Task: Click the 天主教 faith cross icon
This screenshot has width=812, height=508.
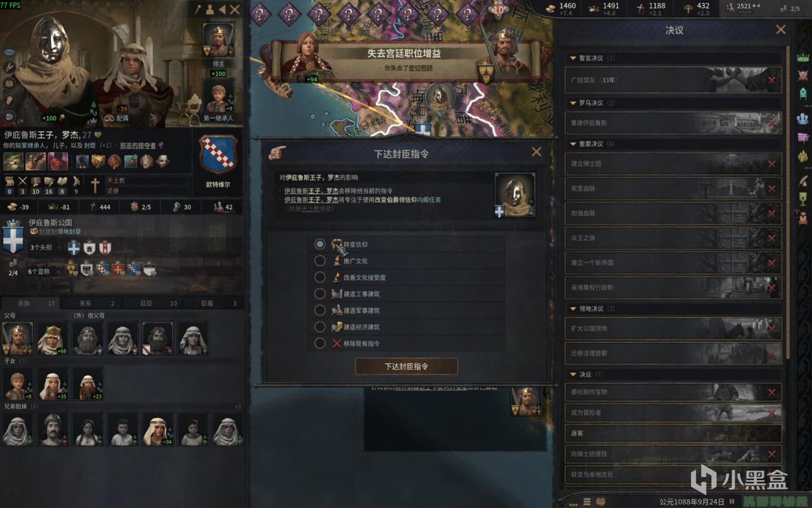Action: tap(95, 185)
